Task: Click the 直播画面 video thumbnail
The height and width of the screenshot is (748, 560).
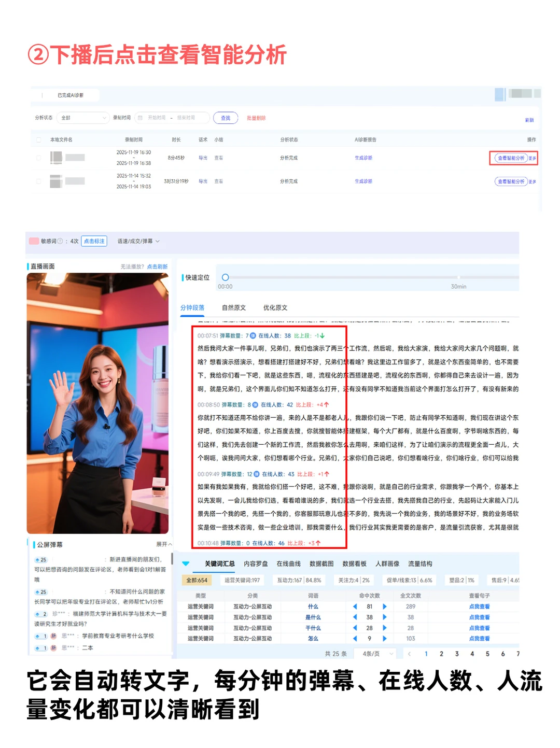Action: coord(99,404)
